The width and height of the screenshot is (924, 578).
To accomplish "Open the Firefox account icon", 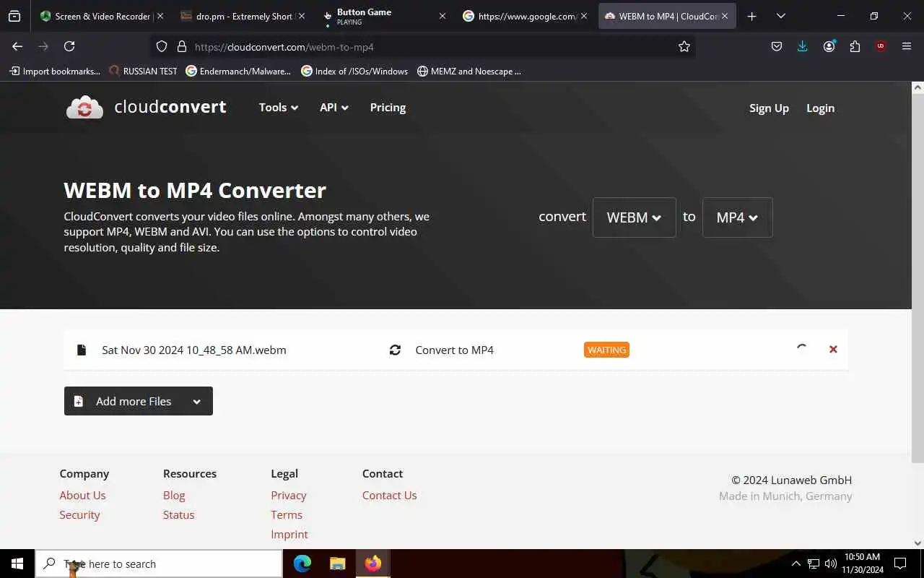I will tap(829, 46).
